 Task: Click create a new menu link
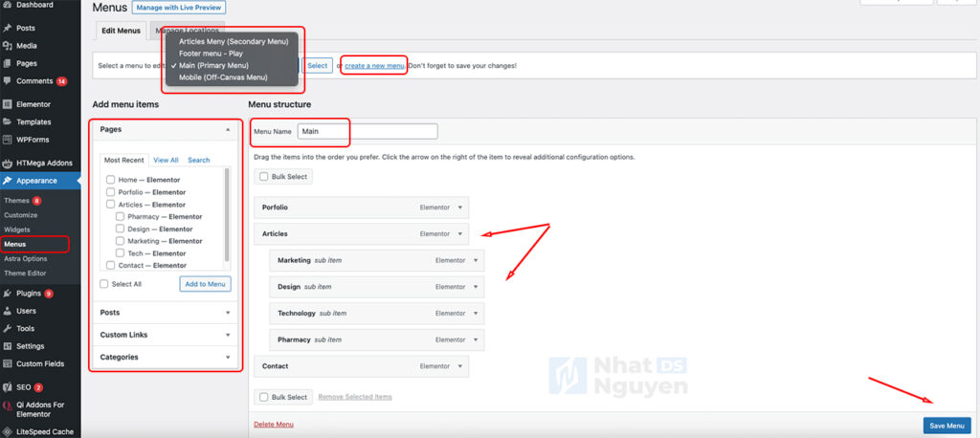tap(374, 66)
